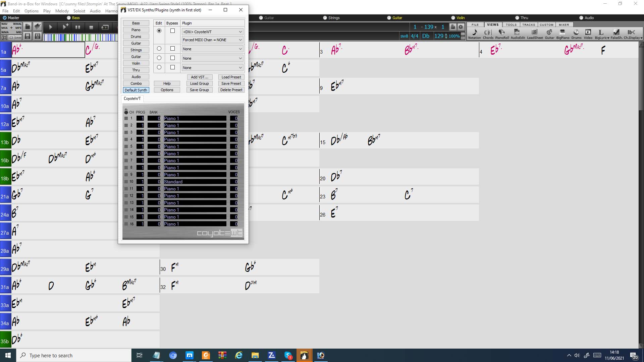Switch to the TOOLS toolbar tab
Screen dimensions: 644x362
(x=511, y=25)
